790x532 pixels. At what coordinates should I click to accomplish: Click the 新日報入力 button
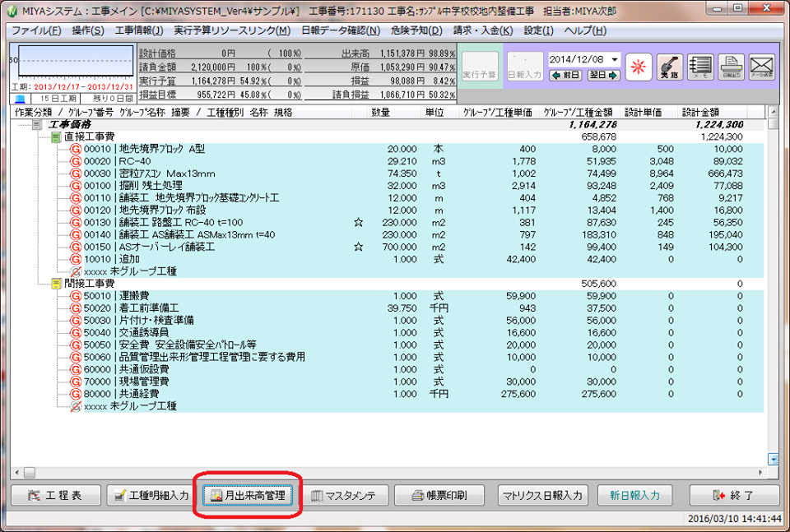(x=634, y=495)
